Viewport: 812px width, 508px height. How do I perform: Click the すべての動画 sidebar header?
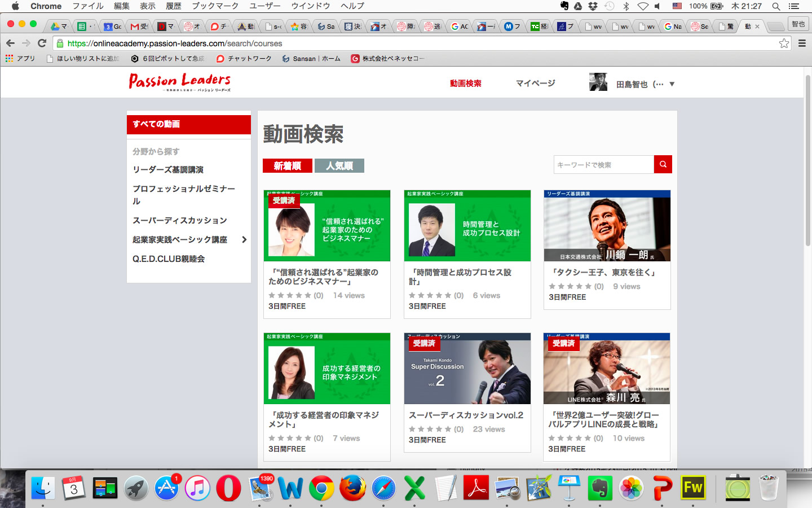click(x=188, y=124)
